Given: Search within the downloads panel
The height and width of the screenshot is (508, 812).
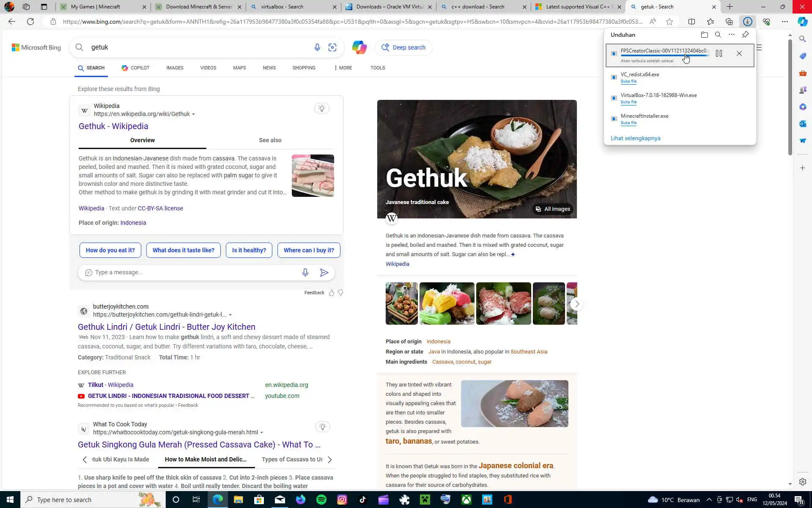Looking at the screenshot, I should point(718,35).
